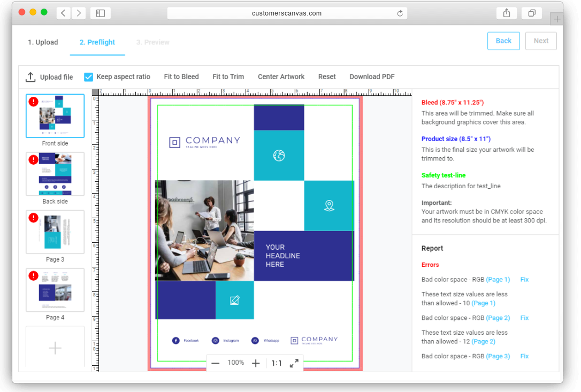Viewport: 581px width, 392px height.
Task: Click Download PDF
Action: pos(372,76)
